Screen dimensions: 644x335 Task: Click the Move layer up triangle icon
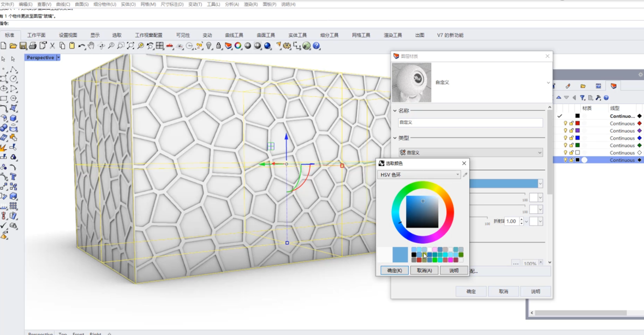click(x=558, y=98)
